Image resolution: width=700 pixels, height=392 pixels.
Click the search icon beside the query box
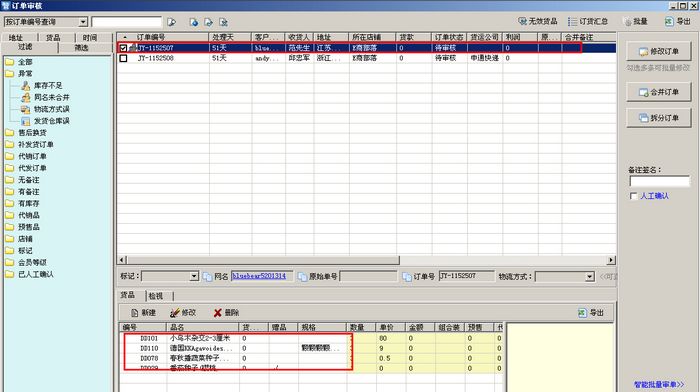(171, 22)
